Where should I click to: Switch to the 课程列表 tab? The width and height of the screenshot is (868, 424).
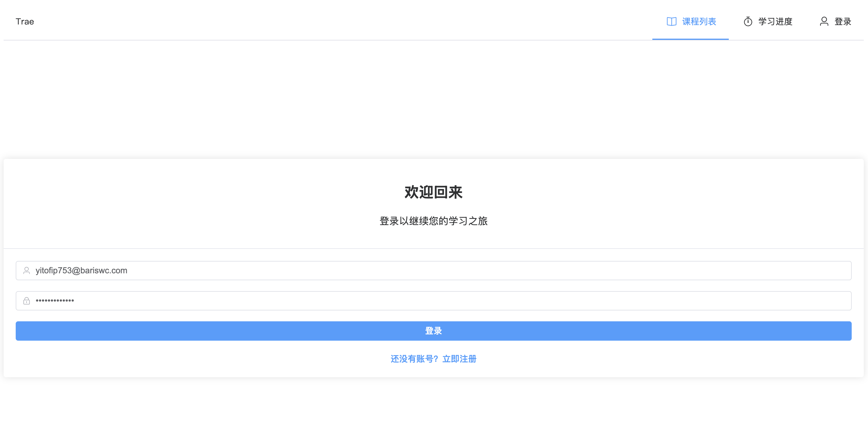coord(699,21)
